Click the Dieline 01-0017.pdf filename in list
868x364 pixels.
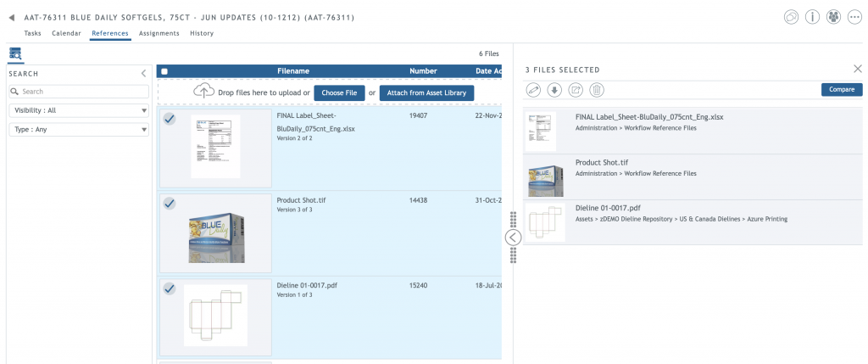tap(307, 285)
